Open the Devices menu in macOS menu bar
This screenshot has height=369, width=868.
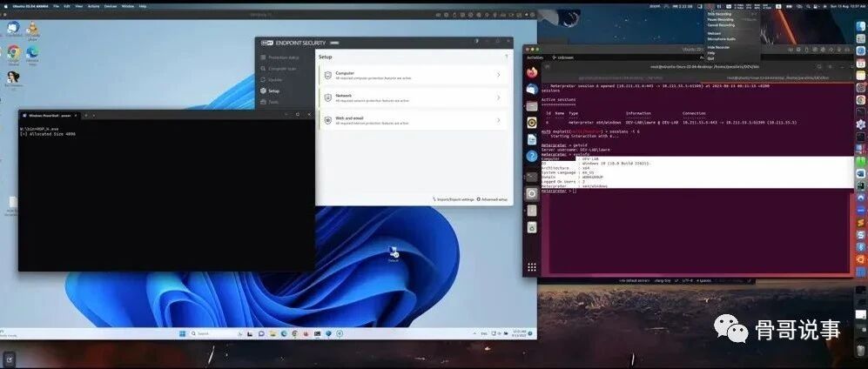point(111,6)
